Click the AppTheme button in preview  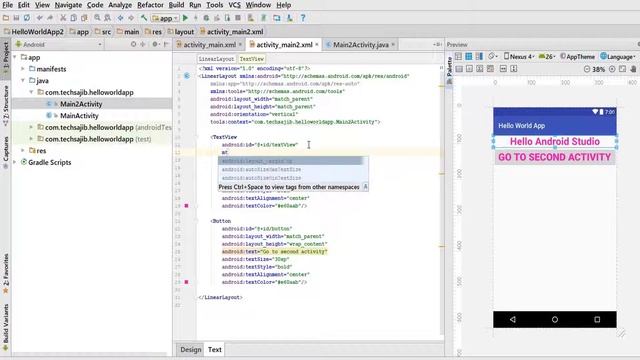(577, 56)
